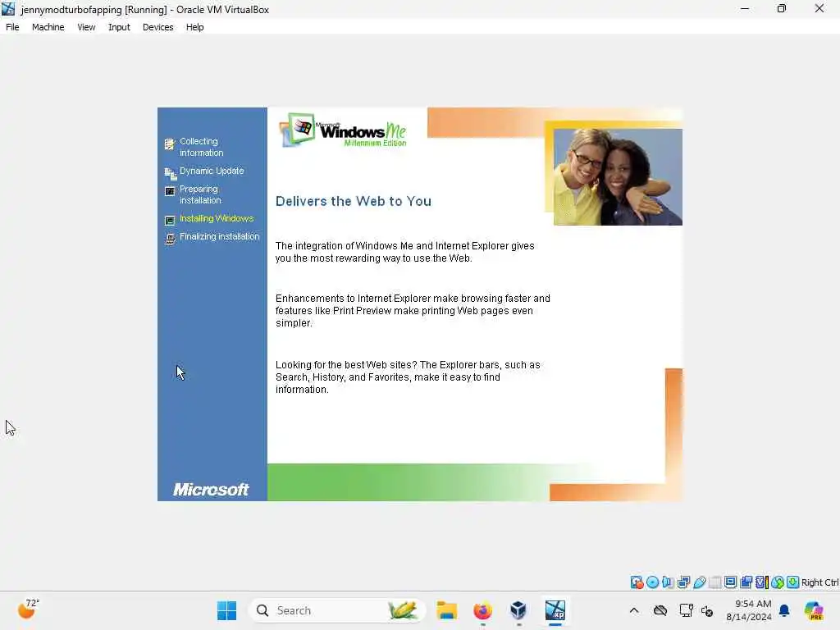Image resolution: width=840 pixels, height=630 pixels.
Task: Open the notifications bell
Action: click(x=784, y=610)
